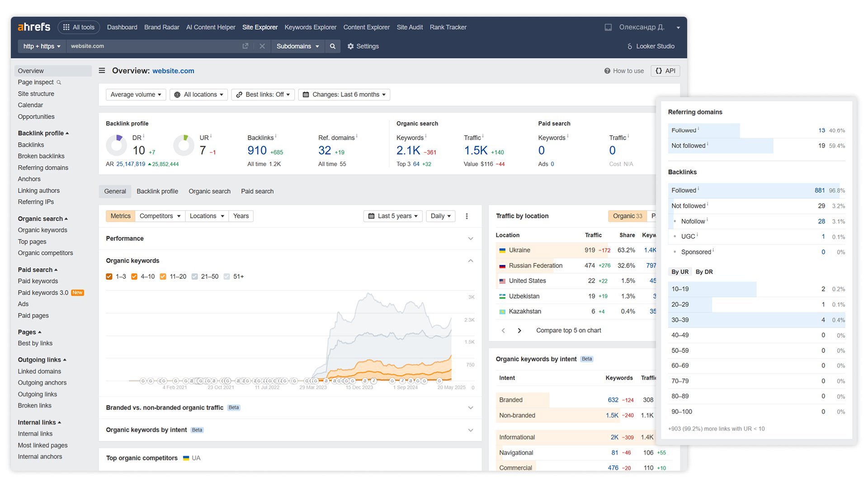Open Keywords Explorer from top navigation
Screen dimensions: 868x488
click(x=311, y=27)
